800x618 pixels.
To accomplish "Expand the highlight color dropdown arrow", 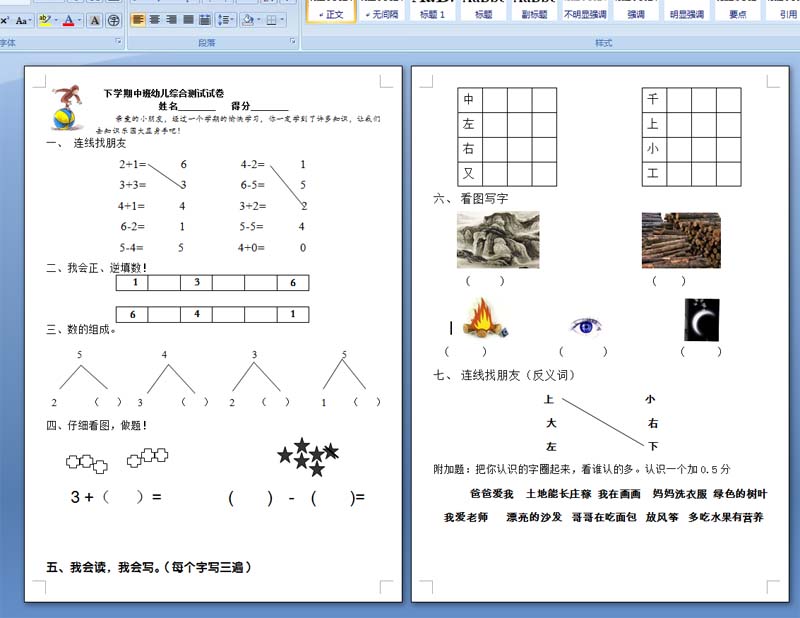I will [x=56, y=20].
